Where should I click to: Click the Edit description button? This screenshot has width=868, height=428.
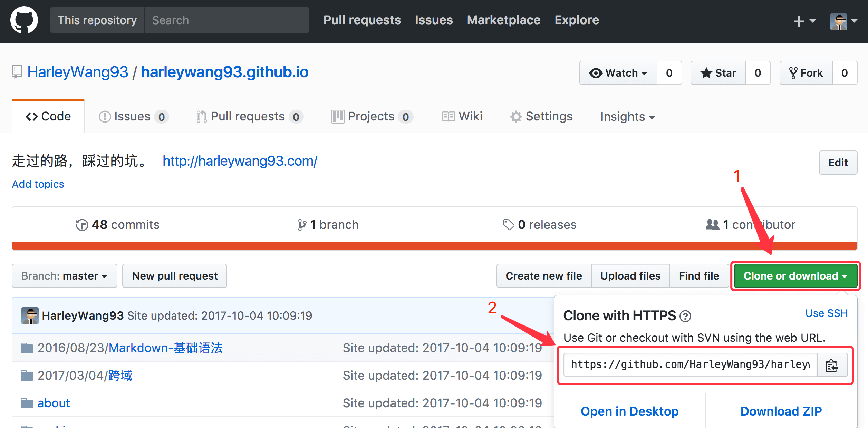point(838,163)
